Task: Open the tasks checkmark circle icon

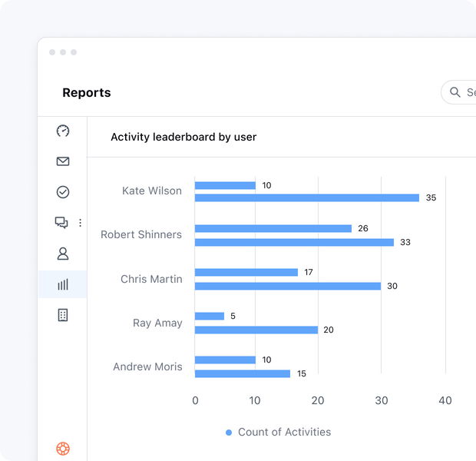Action: coord(63,192)
